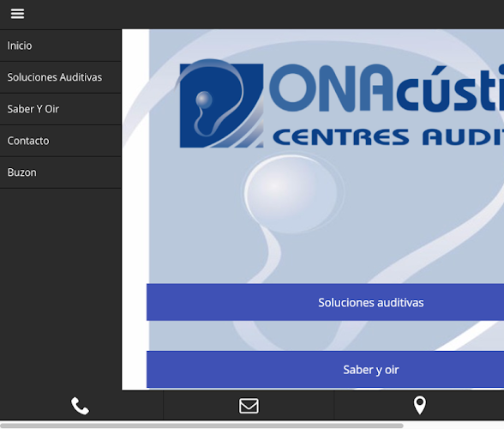Click the blue ear logo emblem
This screenshot has width=504, height=429.
tap(220, 104)
